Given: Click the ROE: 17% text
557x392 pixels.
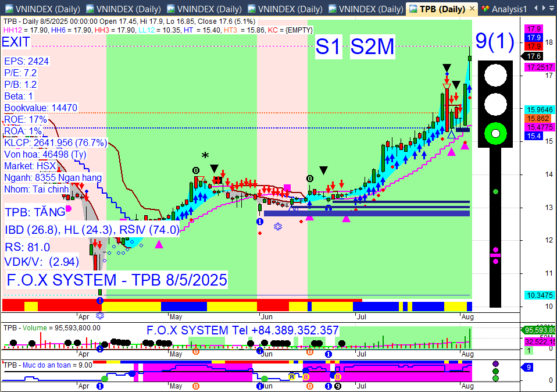Looking at the screenshot, I should click(26, 119).
